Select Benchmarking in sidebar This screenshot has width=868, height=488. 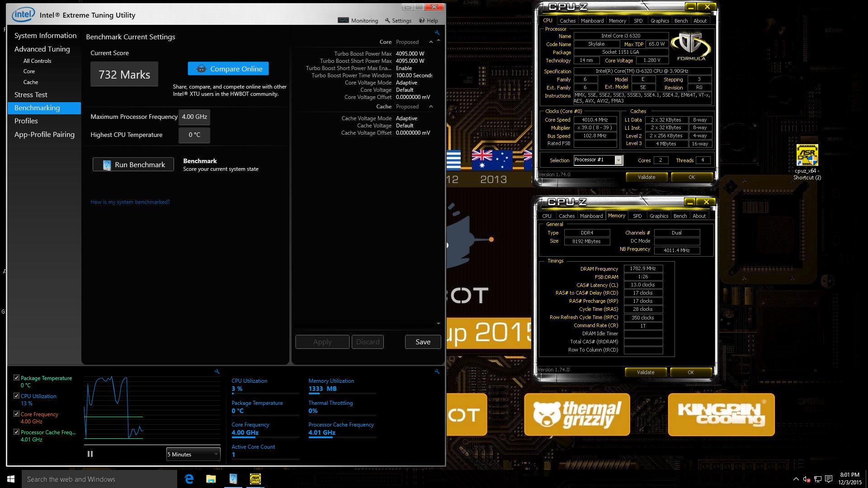[x=44, y=108]
